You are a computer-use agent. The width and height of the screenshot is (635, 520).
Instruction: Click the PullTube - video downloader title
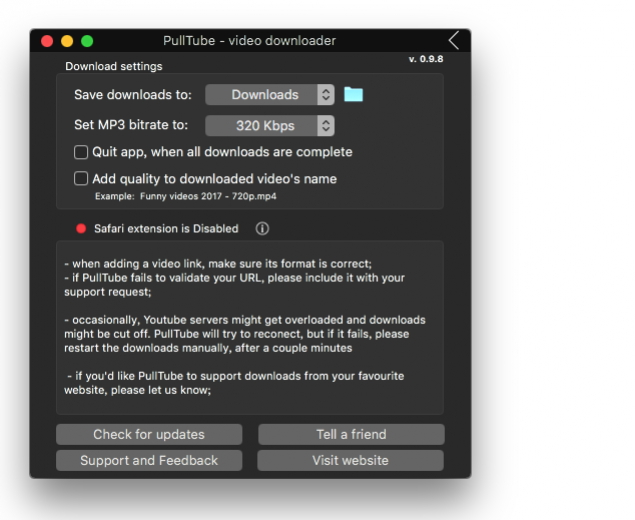pyautogui.click(x=249, y=40)
